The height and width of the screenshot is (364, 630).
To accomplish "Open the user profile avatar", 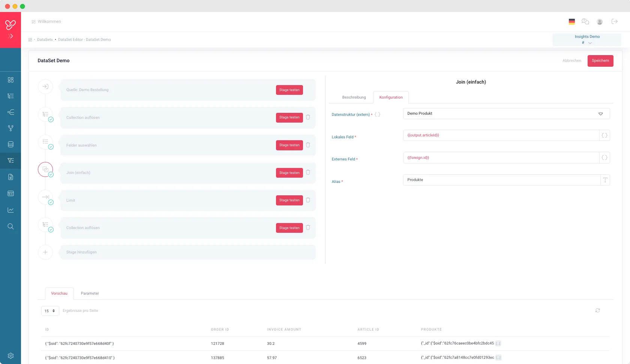I will [600, 22].
